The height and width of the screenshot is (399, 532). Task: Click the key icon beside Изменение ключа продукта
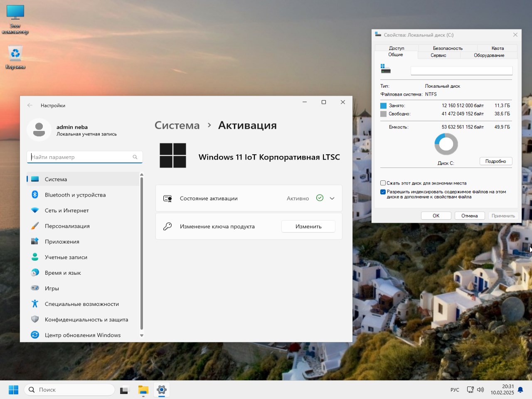167,227
